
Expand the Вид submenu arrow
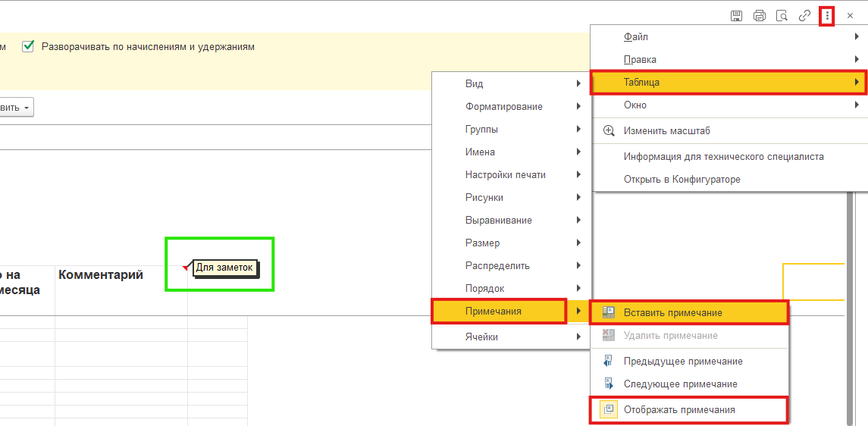578,83
